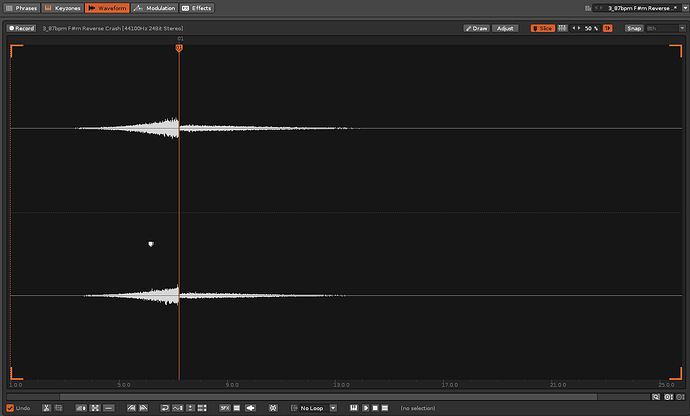690x416 pixels.
Task: Click the piano keyboard icon
Action: 354,408
